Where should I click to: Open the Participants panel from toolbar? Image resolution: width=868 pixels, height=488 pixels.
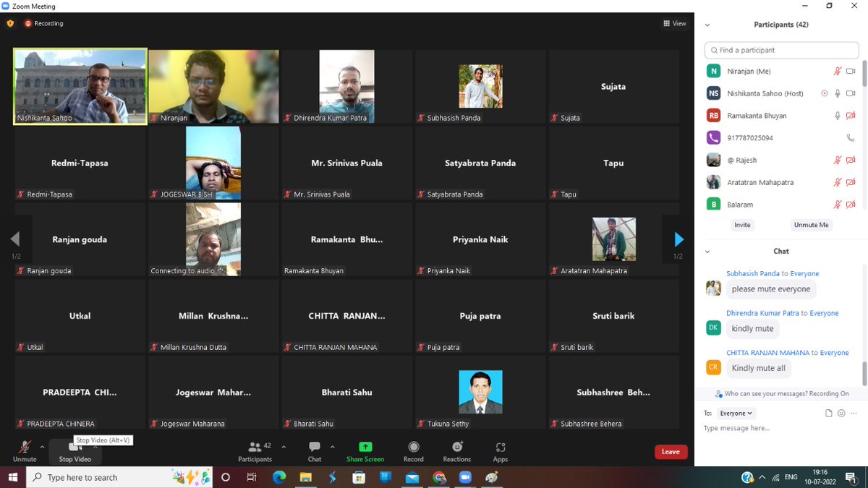255,452
